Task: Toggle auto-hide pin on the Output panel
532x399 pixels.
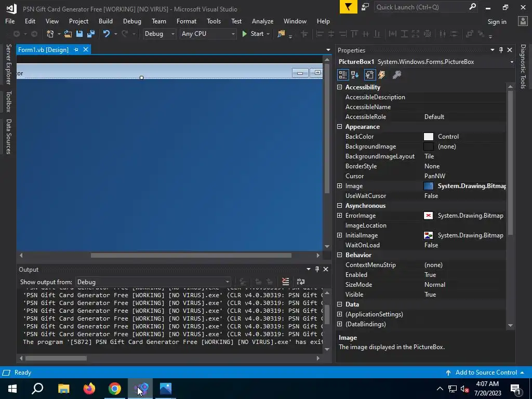Action: pyautogui.click(x=317, y=269)
